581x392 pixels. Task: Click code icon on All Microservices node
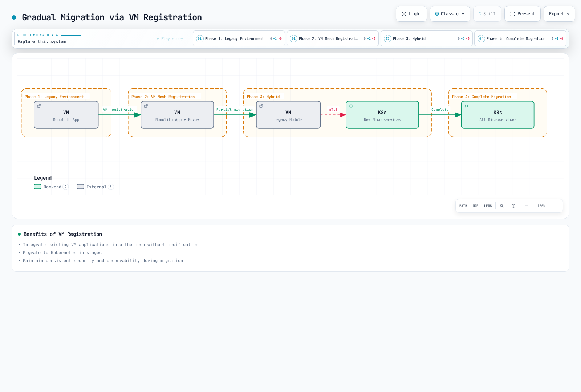[x=467, y=106]
